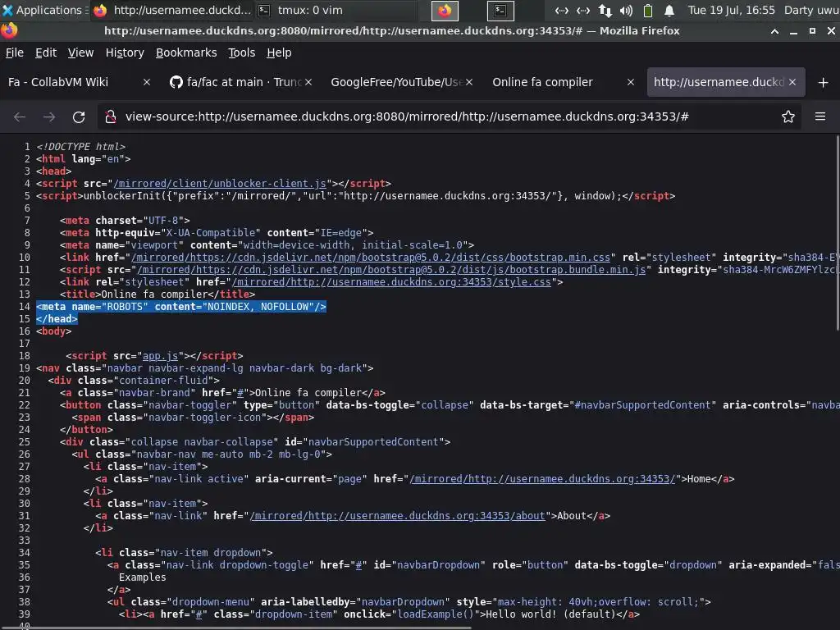Click the vertical scrollbar of the source view
The width and height of the screenshot is (840, 630).
pos(837,233)
